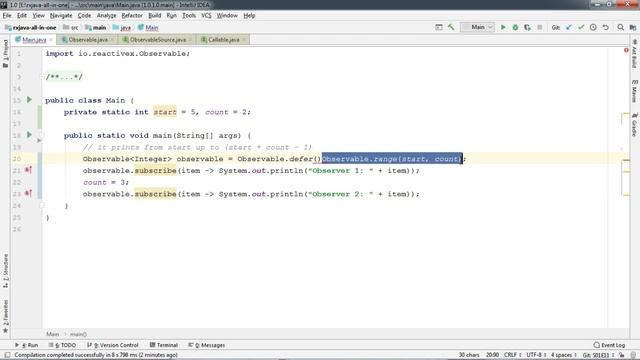
Task: Open the Run tool window button
Action: [x=26, y=345]
